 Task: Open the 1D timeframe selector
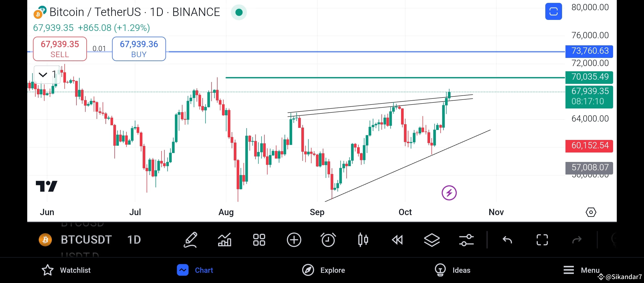pyautogui.click(x=134, y=239)
